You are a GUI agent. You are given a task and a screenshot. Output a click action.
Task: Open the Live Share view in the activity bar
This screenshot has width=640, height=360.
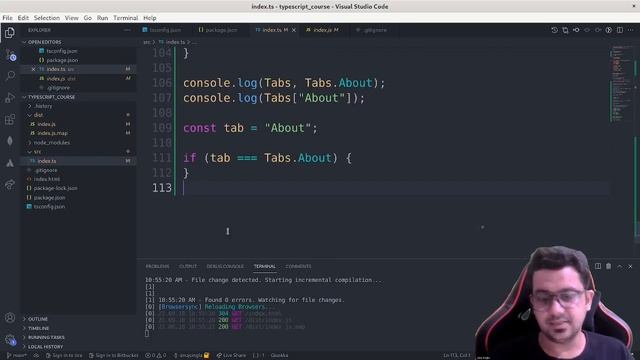coord(10,184)
